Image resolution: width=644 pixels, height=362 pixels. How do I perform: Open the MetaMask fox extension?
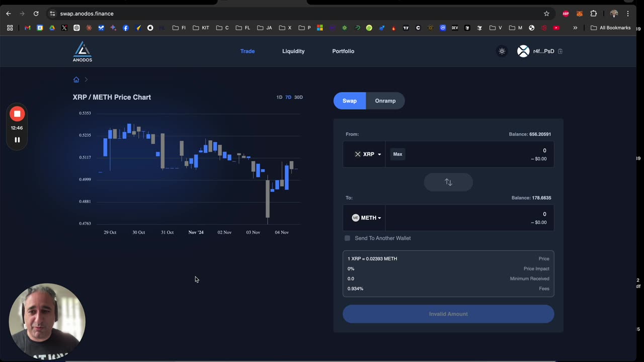[x=580, y=14]
